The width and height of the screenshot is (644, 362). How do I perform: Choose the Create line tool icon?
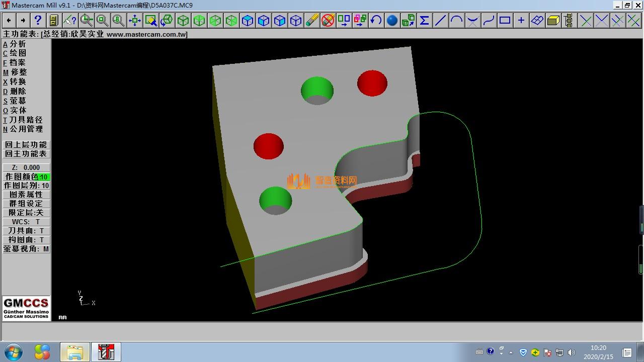[440, 20]
